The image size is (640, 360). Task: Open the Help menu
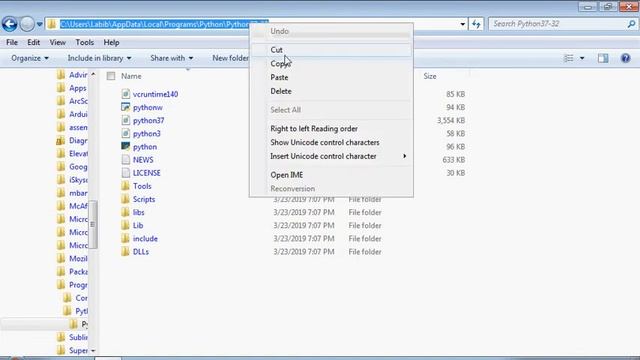(111, 42)
